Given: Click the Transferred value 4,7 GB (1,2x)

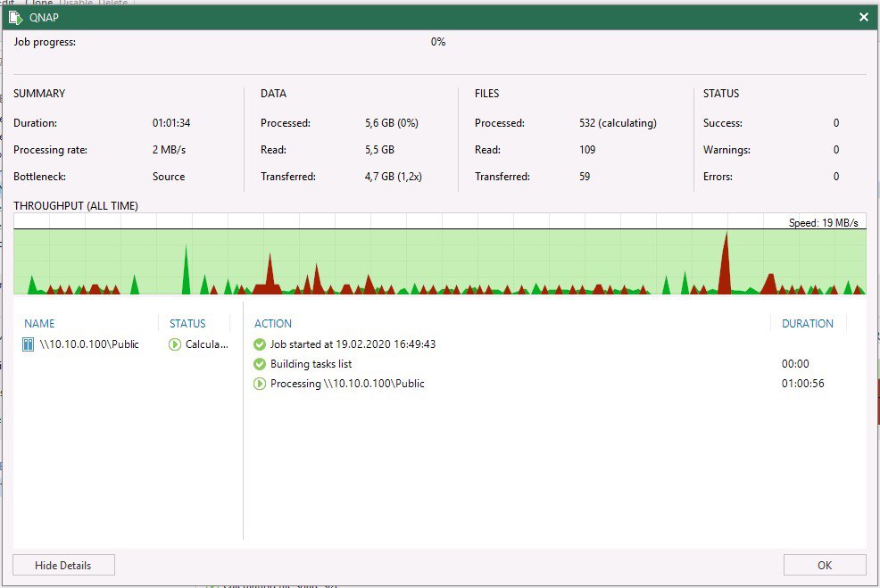Looking at the screenshot, I should [x=394, y=176].
